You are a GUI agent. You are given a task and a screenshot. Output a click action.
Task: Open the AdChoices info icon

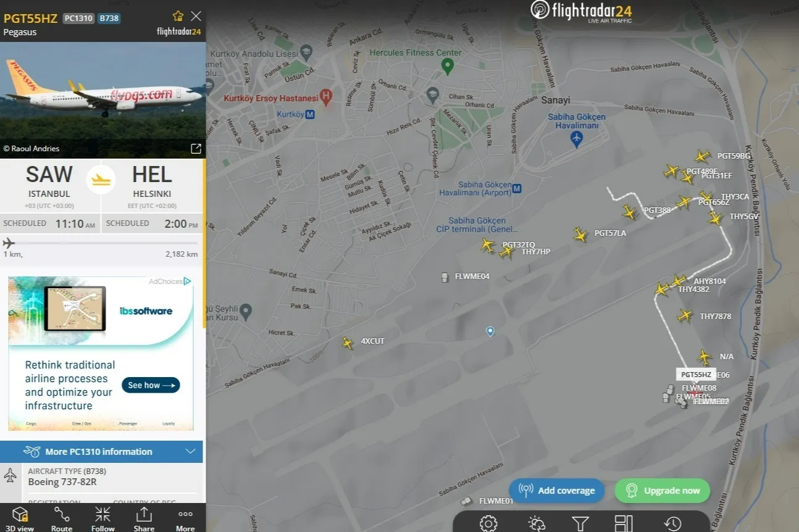click(x=187, y=281)
